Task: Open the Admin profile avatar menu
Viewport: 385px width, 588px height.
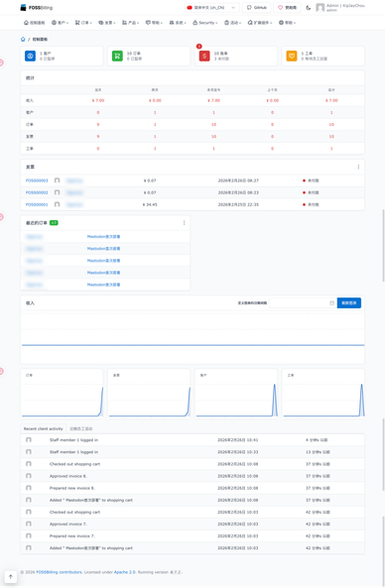Action: tap(321, 8)
